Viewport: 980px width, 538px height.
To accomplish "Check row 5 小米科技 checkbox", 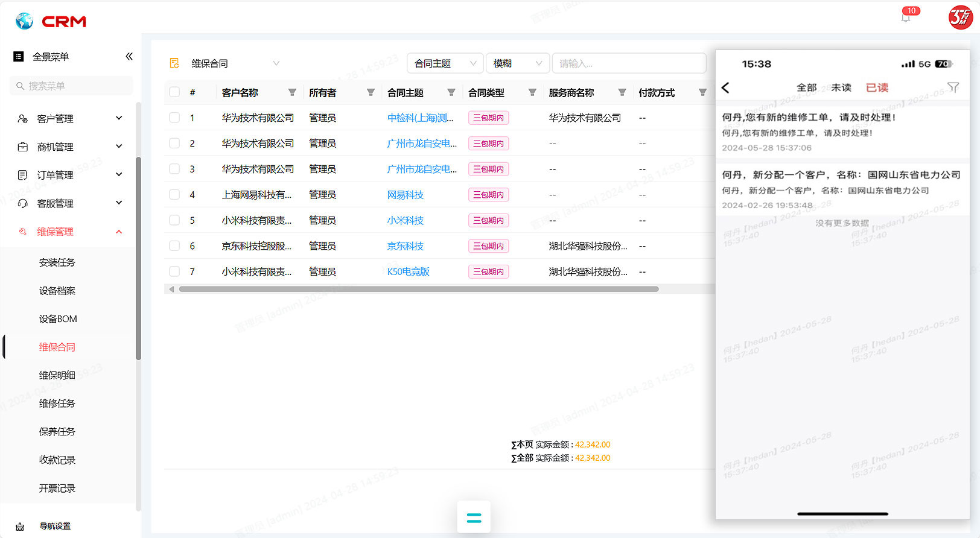I will [174, 220].
